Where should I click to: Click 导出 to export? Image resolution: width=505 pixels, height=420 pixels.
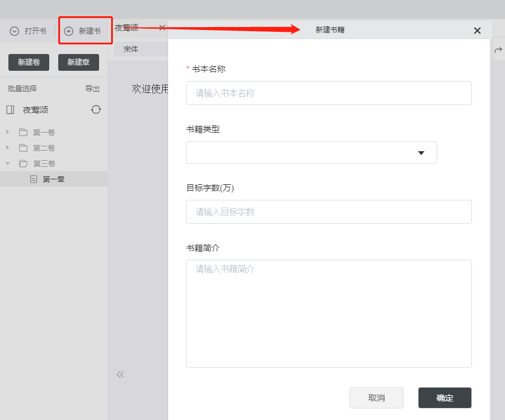[x=92, y=89]
